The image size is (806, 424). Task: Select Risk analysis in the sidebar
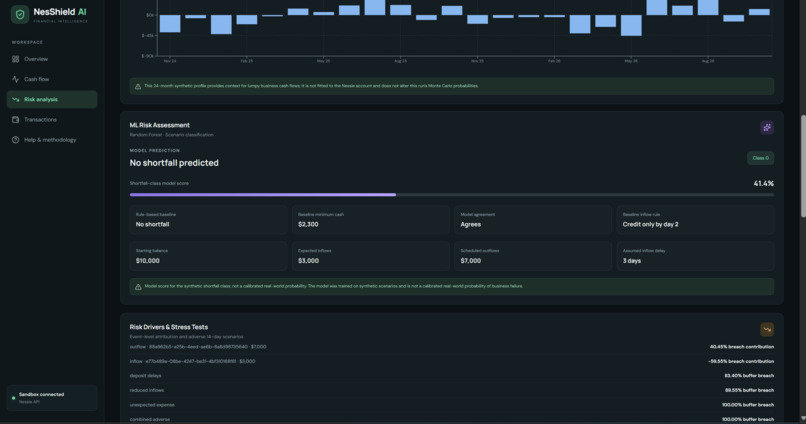coord(52,99)
